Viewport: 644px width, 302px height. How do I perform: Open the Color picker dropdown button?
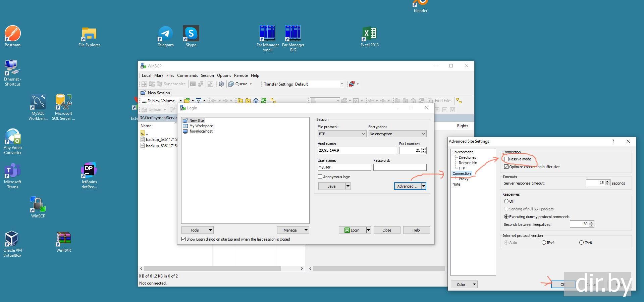pos(464,285)
